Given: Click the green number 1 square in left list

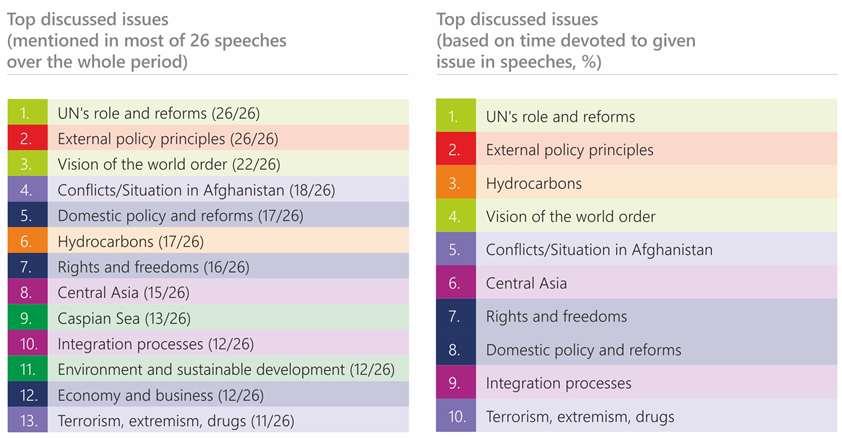Looking at the screenshot, I should coord(27,113).
